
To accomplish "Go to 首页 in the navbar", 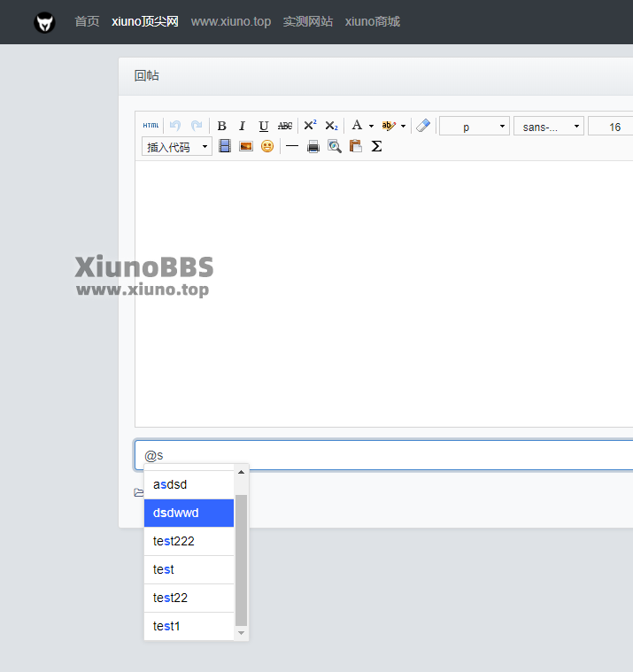I will click(x=87, y=21).
